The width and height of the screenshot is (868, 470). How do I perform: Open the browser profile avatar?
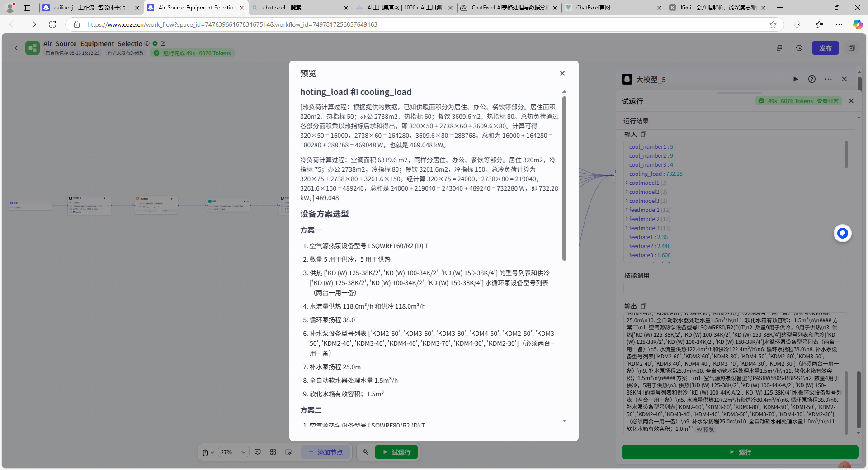click(10, 8)
